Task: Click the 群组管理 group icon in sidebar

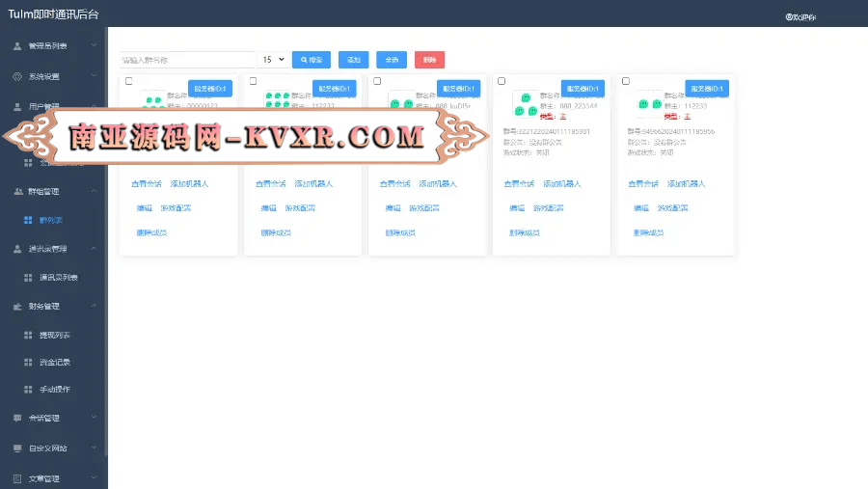Action: (x=17, y=191)
